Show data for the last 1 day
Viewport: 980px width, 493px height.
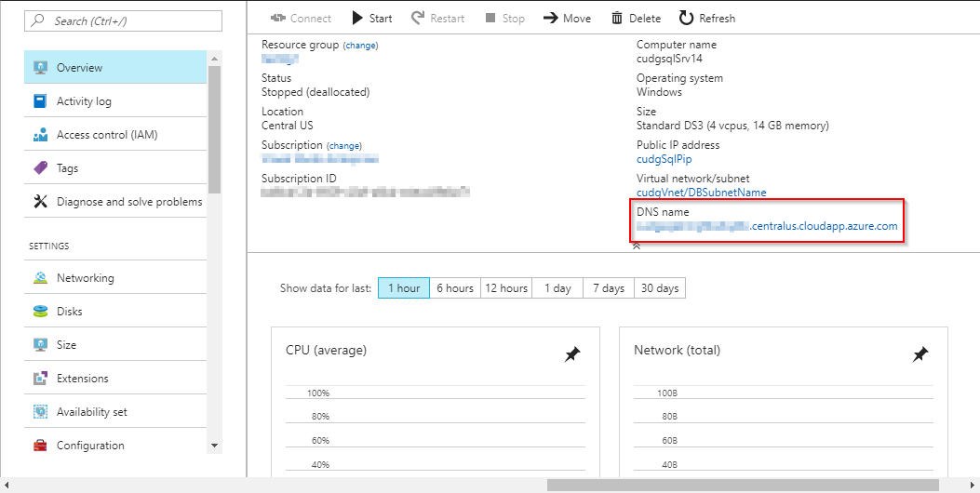(557, 288)
